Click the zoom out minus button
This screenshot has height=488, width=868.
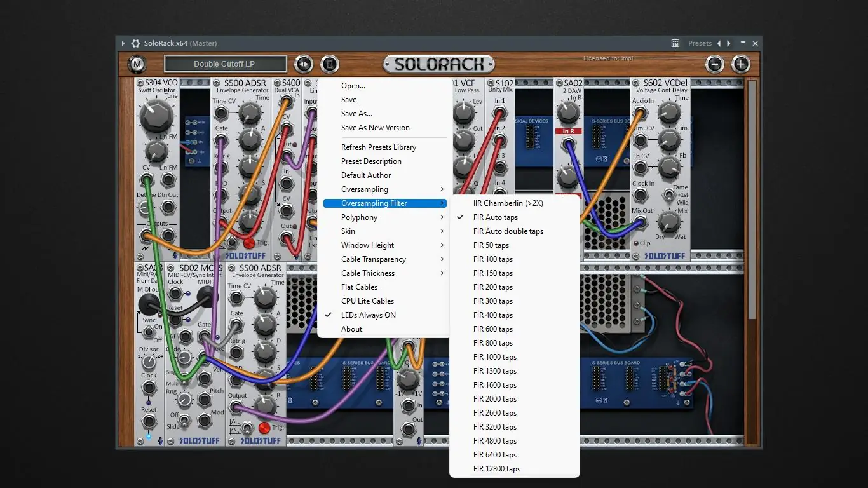pyautogui.click(x=715, y=64)
